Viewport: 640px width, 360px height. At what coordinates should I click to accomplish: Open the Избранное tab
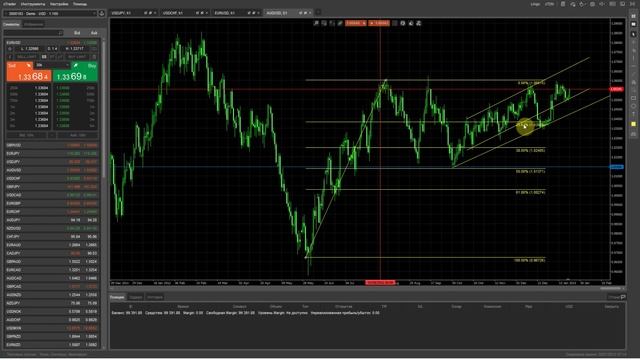(33, 24)
